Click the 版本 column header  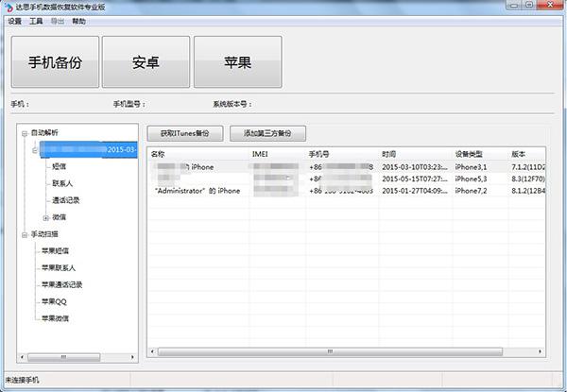(x=527, y=154)
